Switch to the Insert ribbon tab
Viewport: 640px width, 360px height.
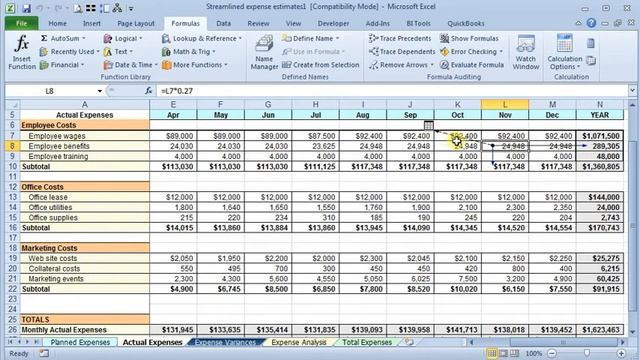[91, 24]
